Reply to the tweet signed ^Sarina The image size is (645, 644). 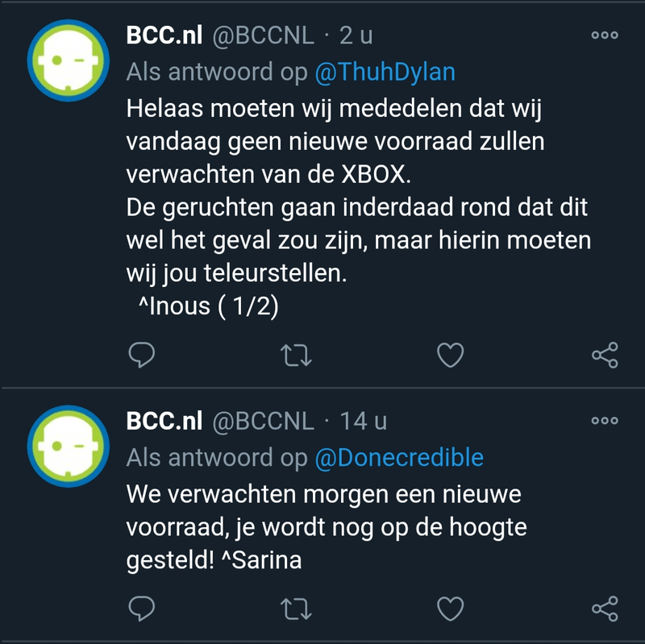coord(141,609)
